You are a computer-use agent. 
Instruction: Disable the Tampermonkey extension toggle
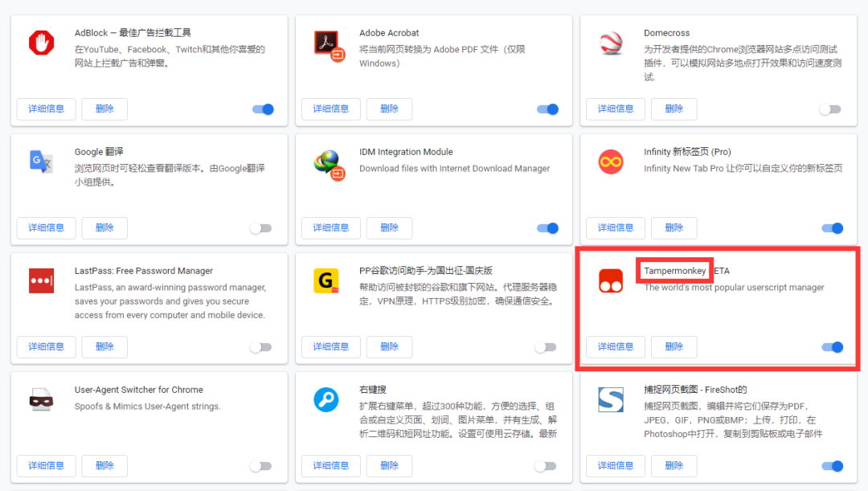tap(833, 347)
